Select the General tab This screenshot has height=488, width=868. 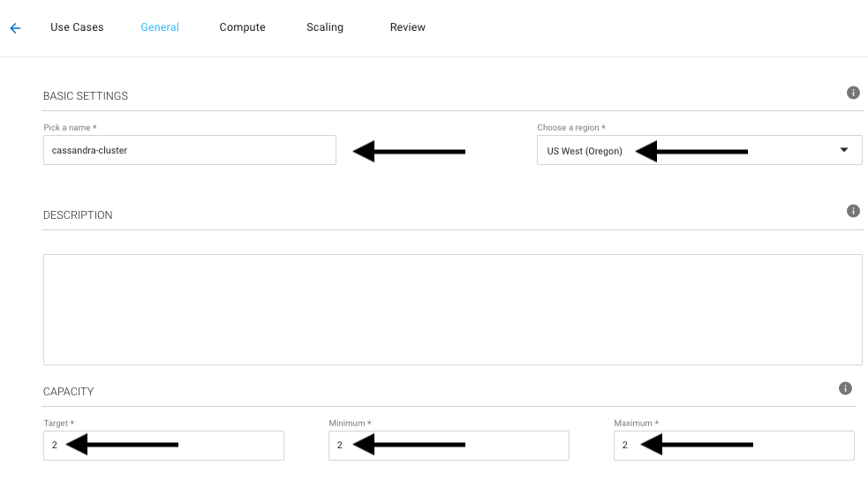pos(160,27)
